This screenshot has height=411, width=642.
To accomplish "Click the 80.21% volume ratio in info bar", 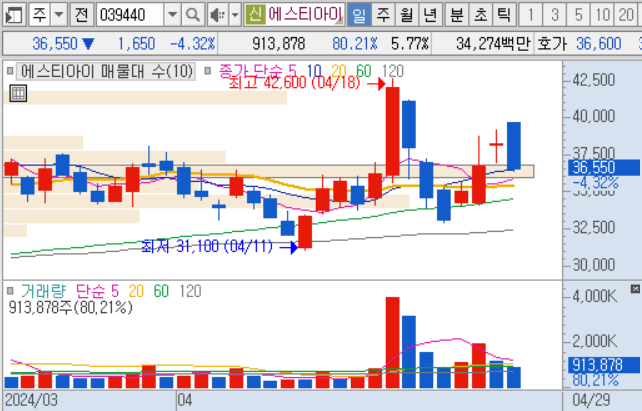I will [x=355, y=43].
